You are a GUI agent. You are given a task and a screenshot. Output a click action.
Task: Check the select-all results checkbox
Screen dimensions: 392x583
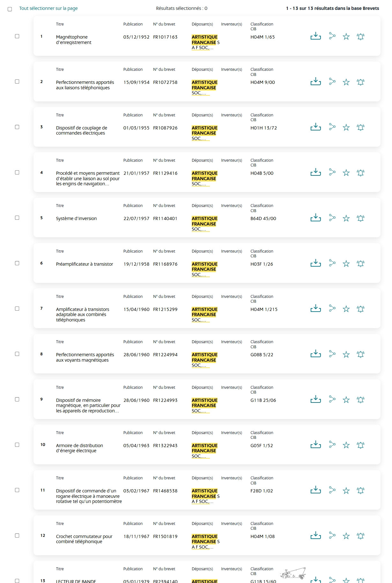10,9
